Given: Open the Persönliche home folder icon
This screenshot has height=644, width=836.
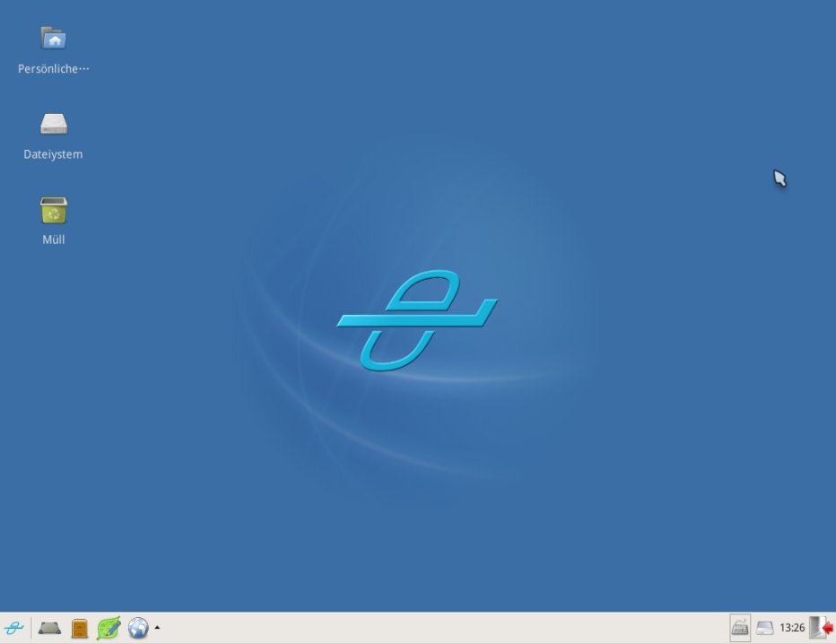Looking at the screenshot, I should pos(53,38).
